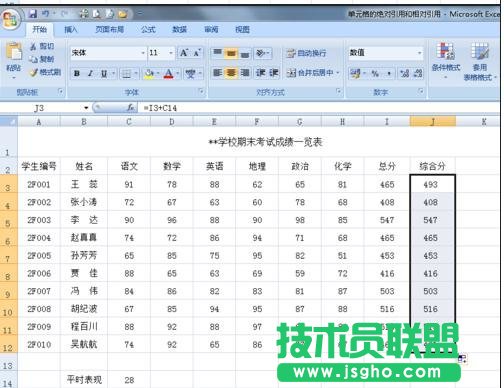Open the Merge and Center dropdown arrow
This screenshot has width=504, height=388.
coord(338,73)
